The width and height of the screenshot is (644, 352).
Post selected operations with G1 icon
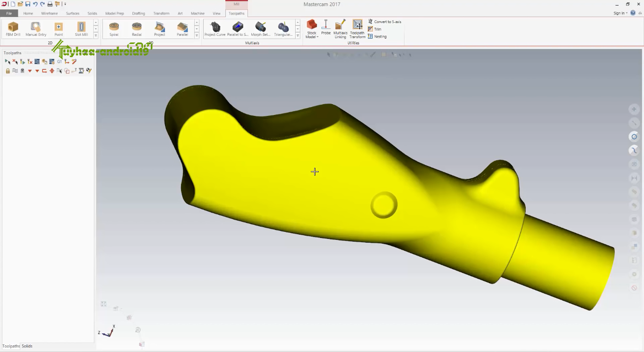[59, 62]
